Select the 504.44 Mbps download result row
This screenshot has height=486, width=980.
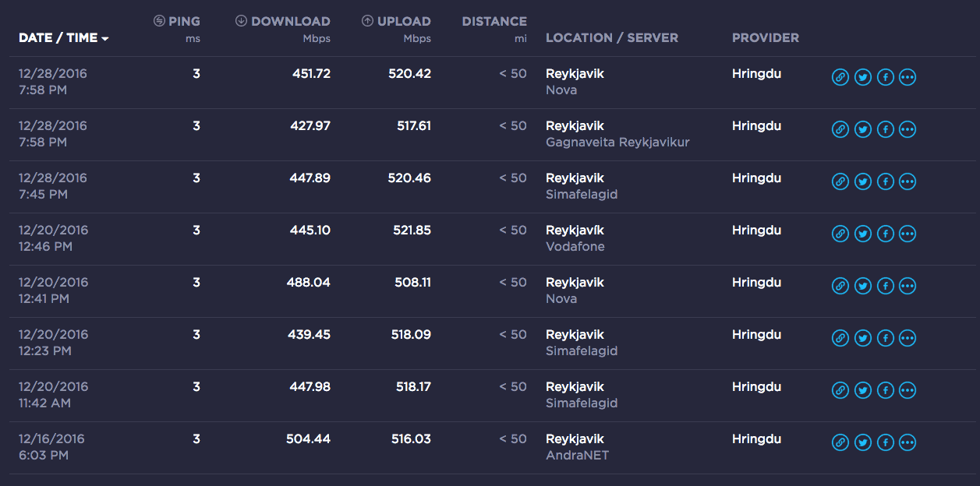click(308, 439)
